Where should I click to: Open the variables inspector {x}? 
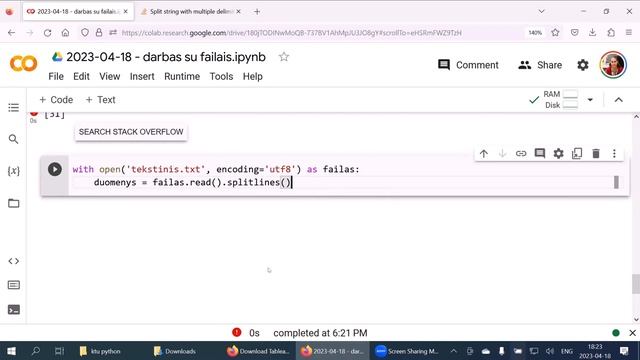[x=13, y=171]
